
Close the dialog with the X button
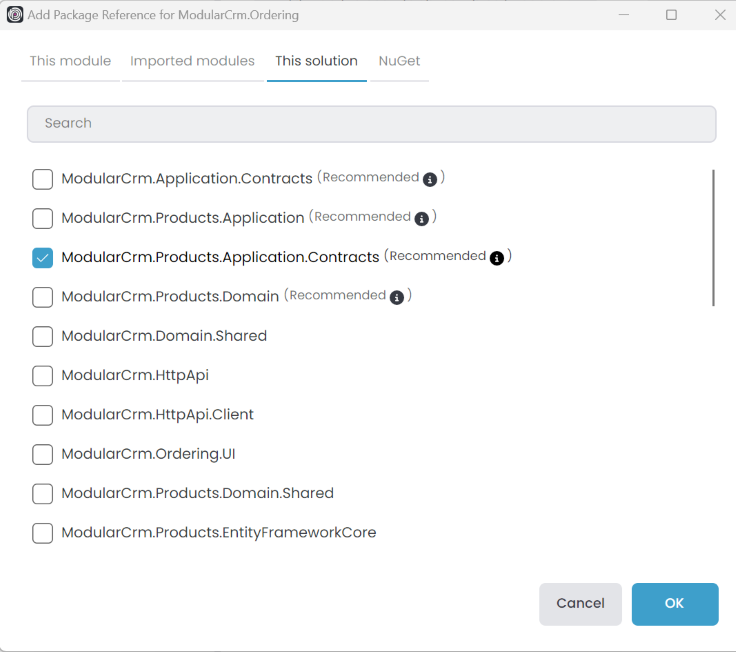pyautogui.click(x=719, y=15)
